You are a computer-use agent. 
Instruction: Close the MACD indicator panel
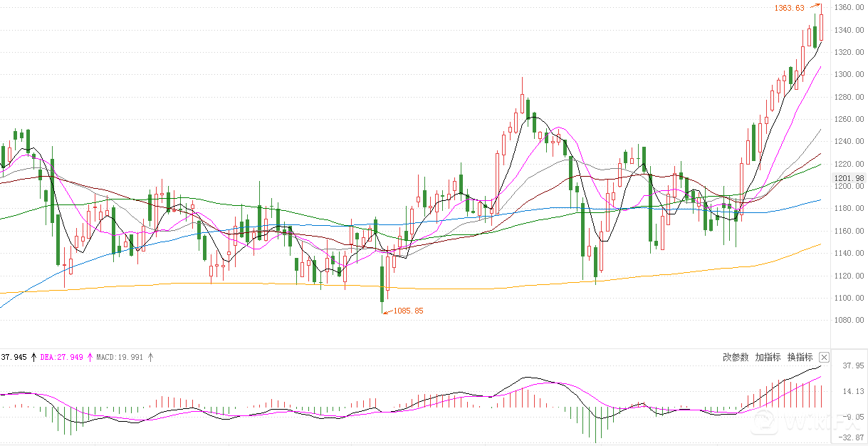[x=825, y=357]
